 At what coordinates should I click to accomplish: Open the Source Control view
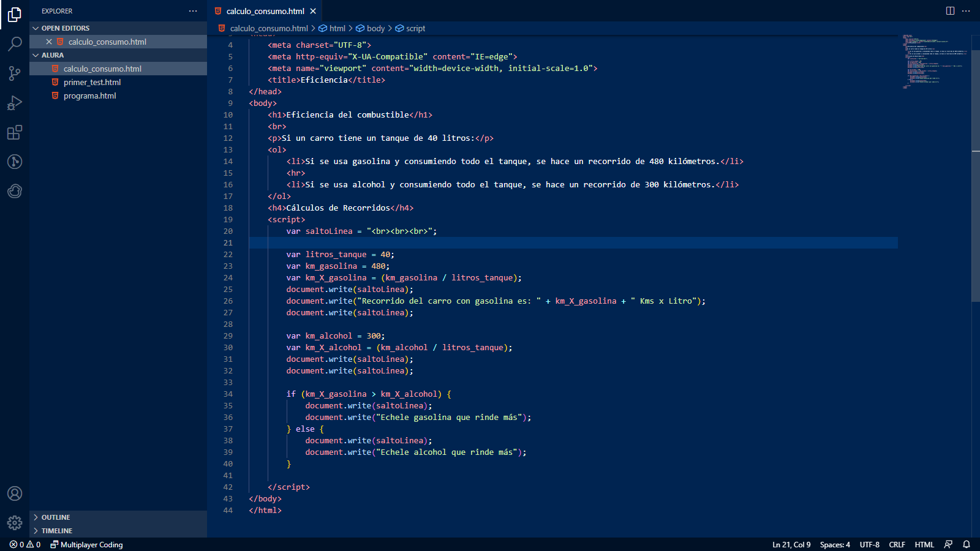pos(15,73)
